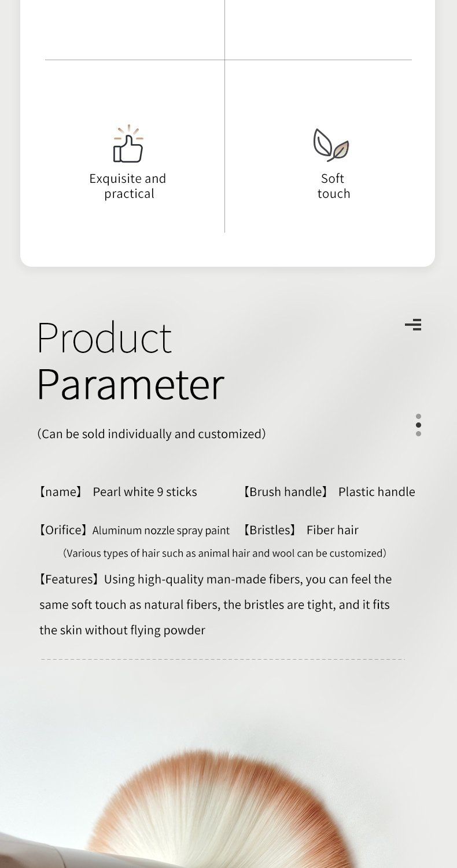
Task: Click the Parameter word in the title
Action: [x=131, y=384]
